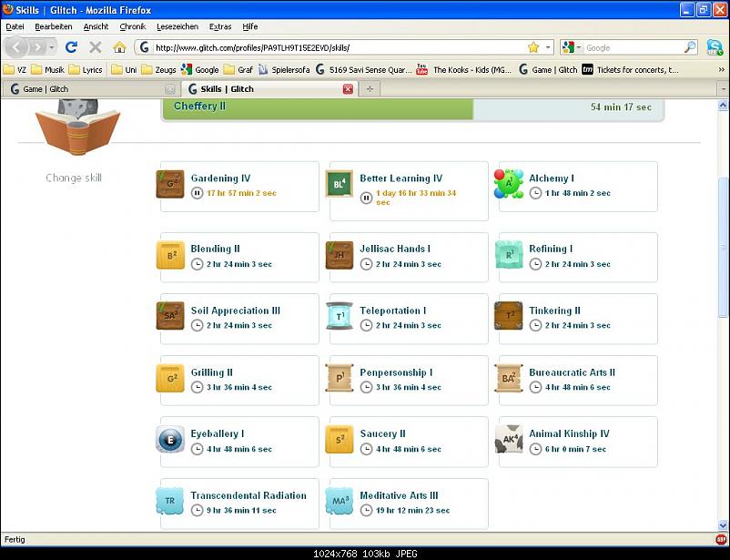Open the URL history dropdown arrow
The width and height of the screenshot is (730, 560).
(x=548, y=47)
